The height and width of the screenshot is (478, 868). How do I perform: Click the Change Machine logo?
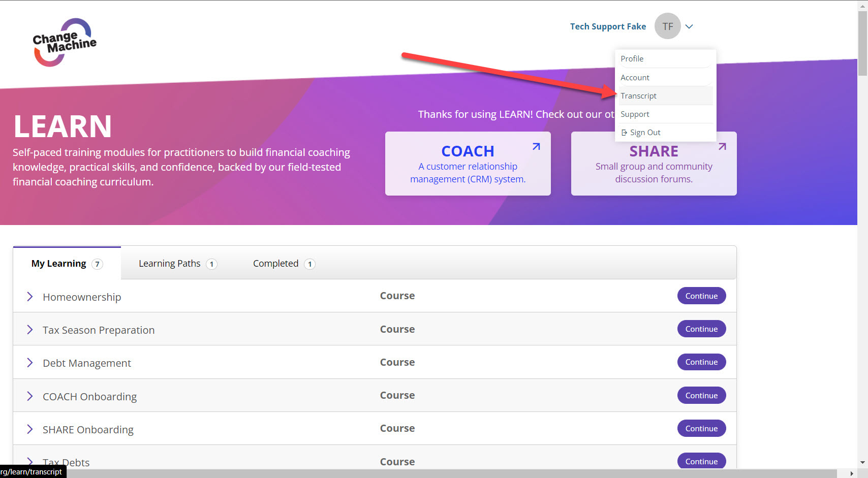[x=65, y=42]
